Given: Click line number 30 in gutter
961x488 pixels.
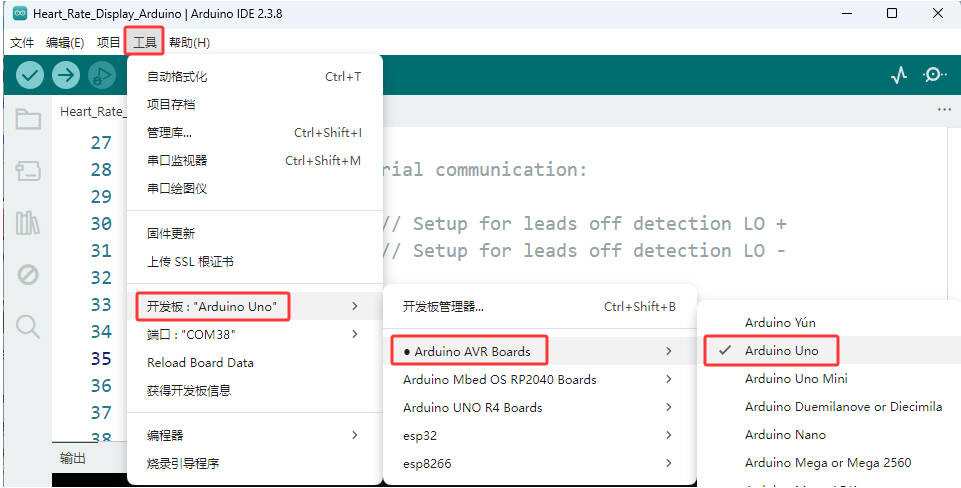Looking at the screenshot, I should pyautogui.click(x=101, y=223).
